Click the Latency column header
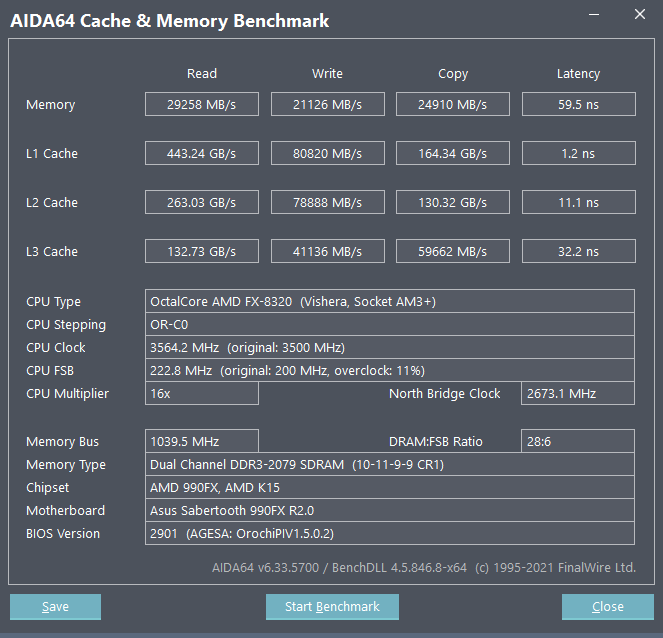Image resolution: width=663 pixels, height=638 pixels. click(x=578, y=74)
